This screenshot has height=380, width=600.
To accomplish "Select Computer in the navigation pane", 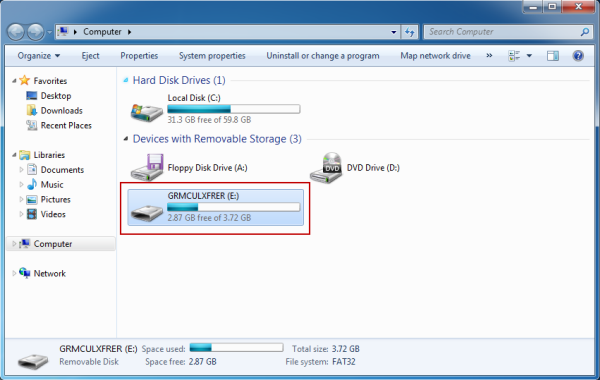I will tap(53, 244).
